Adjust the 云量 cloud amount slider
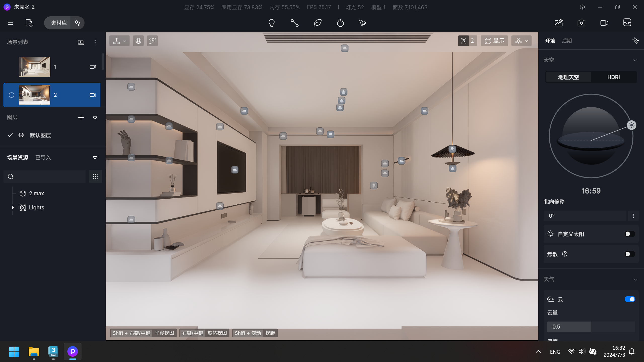 [x=591, y=327]
